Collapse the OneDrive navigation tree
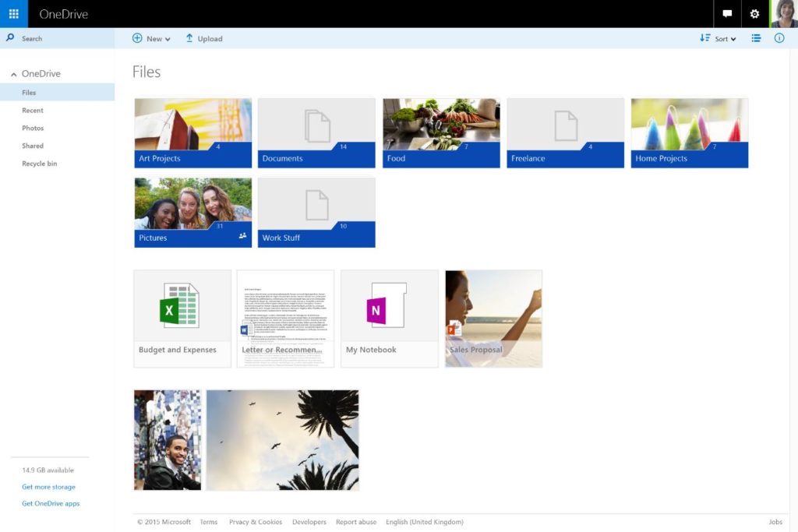Screen dimensions: 798x532 pos(14,74)
